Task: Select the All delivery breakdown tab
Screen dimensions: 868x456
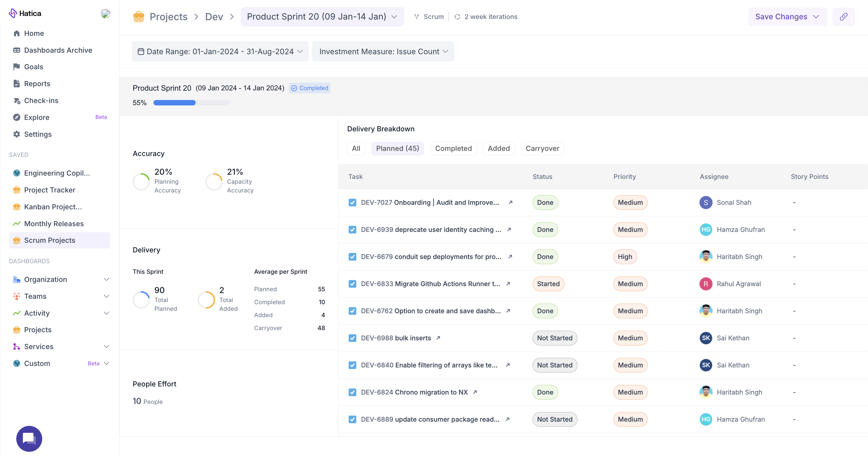Action: tap(356, 148)
